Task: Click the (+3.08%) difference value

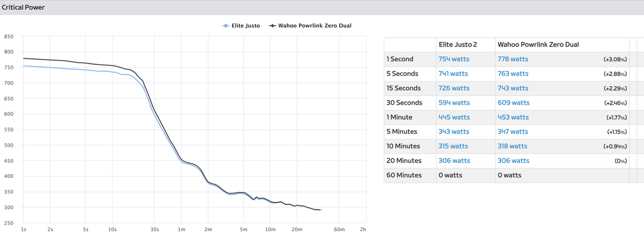Action: [x=616, y=59]
